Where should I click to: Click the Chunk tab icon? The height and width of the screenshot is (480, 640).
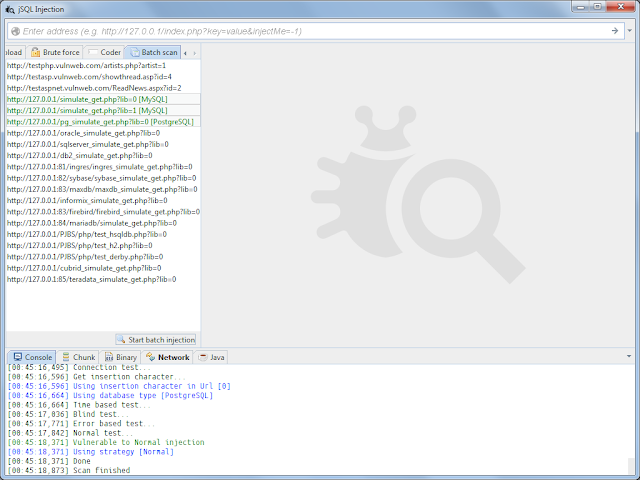tap(66, 357)
